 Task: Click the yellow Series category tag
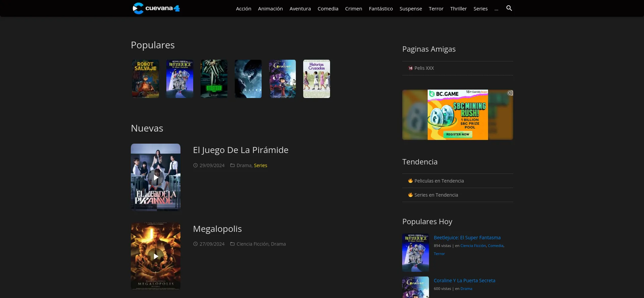[x=260, y=165]
